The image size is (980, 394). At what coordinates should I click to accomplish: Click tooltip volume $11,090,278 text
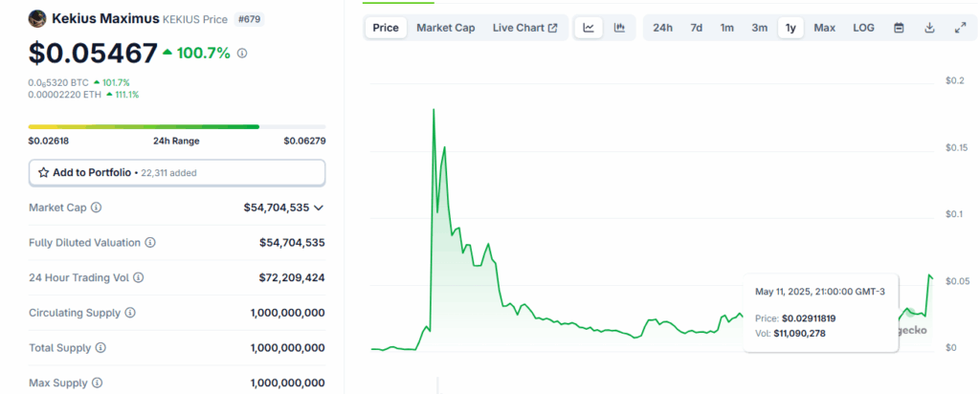pos(799,334)
